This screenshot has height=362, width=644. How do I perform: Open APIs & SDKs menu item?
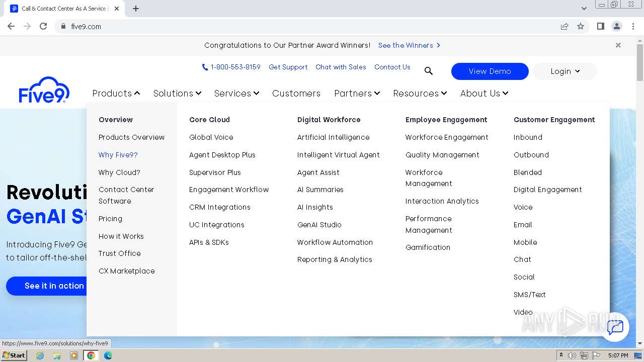(209, 242)
